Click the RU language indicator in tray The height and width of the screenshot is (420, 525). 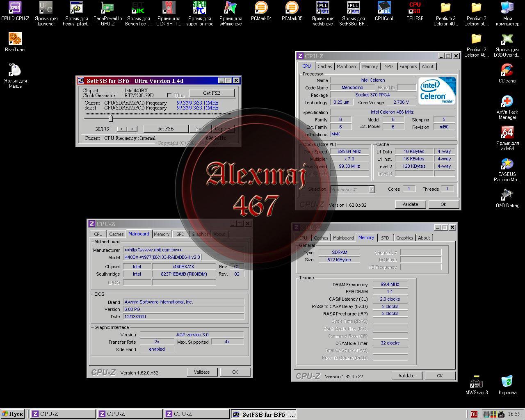click(x=474, y=414)
